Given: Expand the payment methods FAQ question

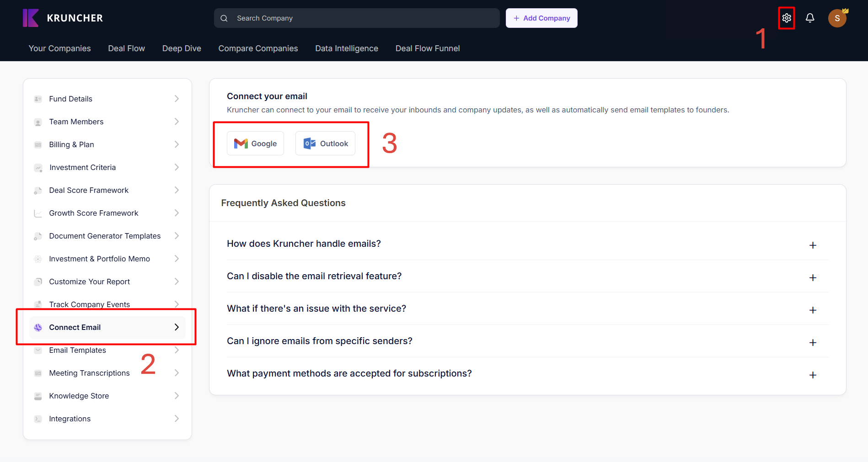Looking at the screenshot, I should pyautogui.click(x=812, y=375).
